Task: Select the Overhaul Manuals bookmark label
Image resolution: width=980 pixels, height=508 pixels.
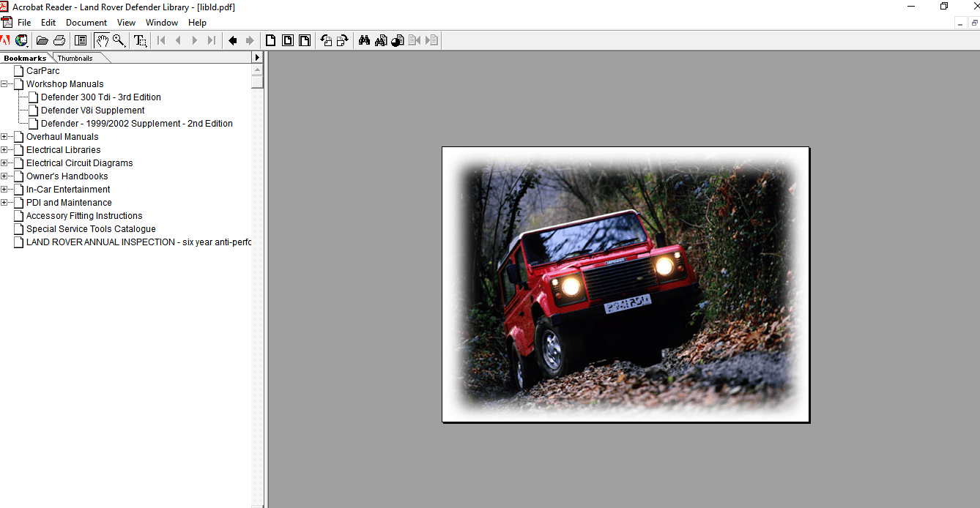Action: coord(62,137)
